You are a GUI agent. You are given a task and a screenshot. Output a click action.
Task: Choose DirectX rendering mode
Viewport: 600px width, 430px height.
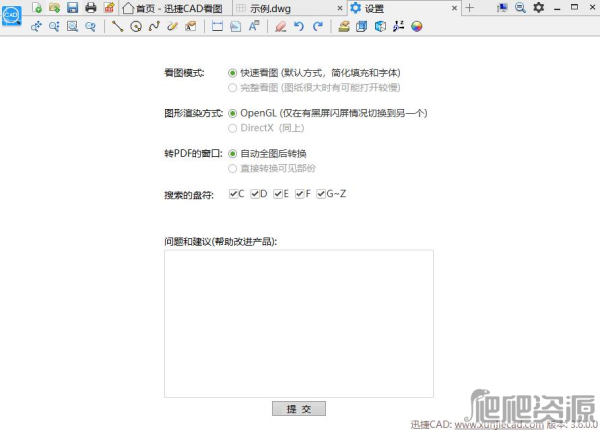(x=232, y=128)
